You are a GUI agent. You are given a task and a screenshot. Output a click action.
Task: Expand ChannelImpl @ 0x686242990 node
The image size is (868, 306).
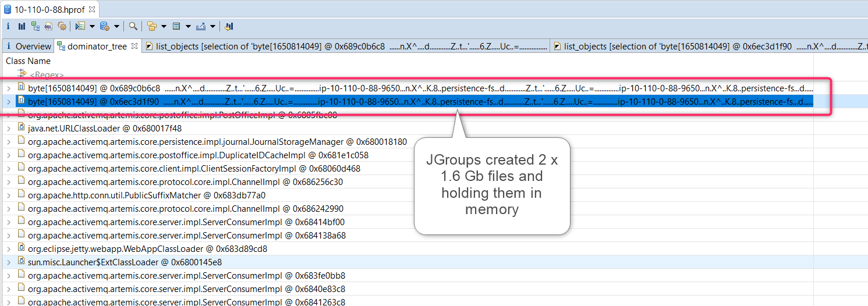click(8, 208)
